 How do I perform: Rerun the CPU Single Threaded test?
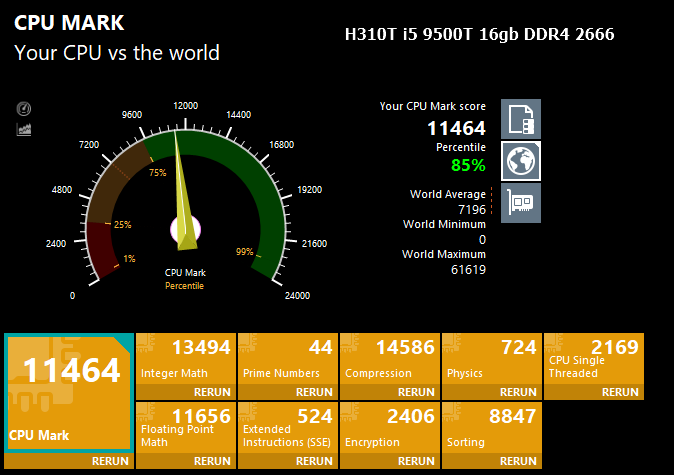coord(620,392)
